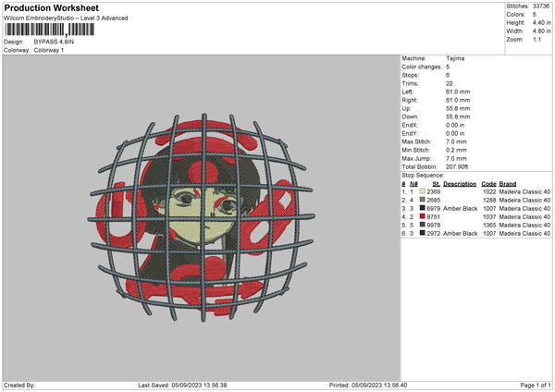Pick the red thread swatch, code 1037
Screen dimensions: 555x392
[422, 216]
